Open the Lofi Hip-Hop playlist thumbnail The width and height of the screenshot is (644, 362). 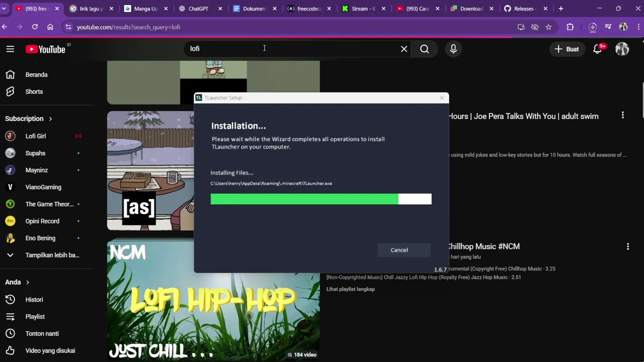point(213,300)
